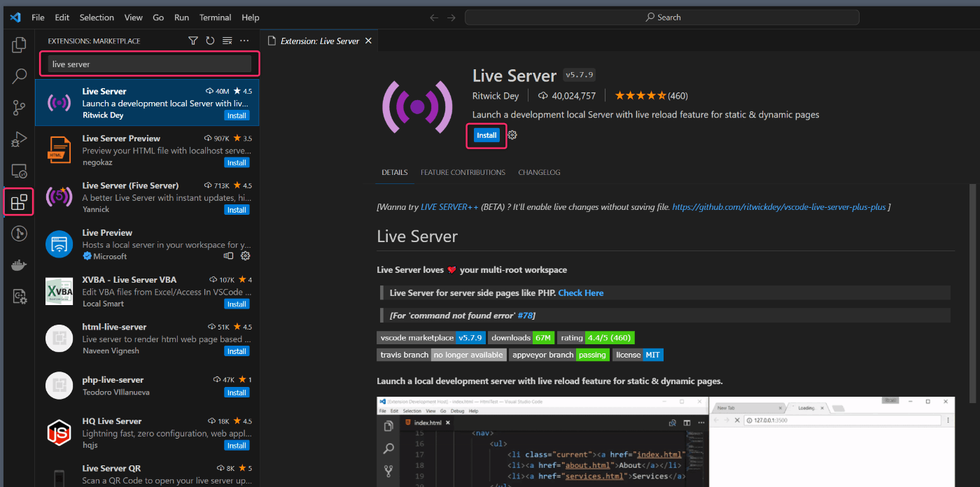Click the VS Code logo icon
The height and width of the screenshot is (487, 980).
(x=15, y=17)
